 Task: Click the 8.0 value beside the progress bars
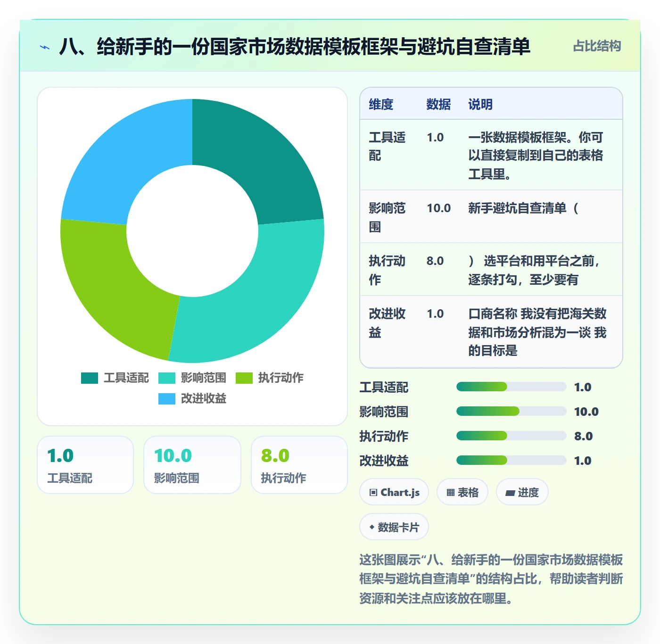point(583,436)
